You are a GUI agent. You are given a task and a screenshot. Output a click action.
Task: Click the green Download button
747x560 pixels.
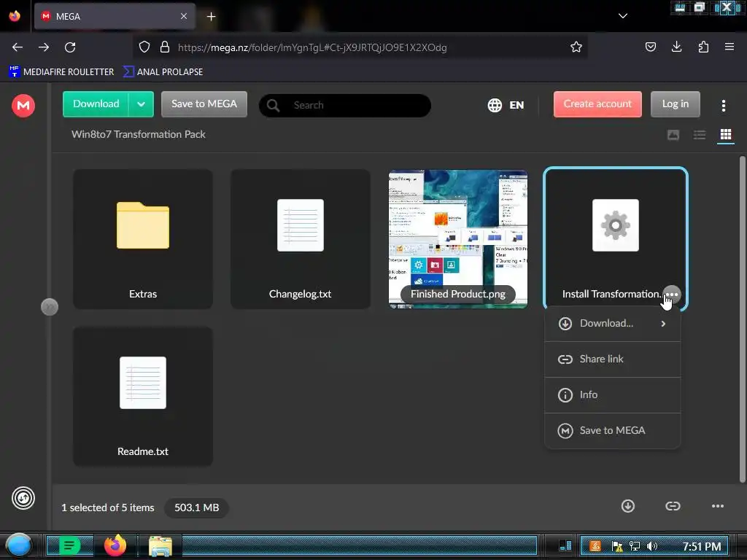click(x=96, y=104)
